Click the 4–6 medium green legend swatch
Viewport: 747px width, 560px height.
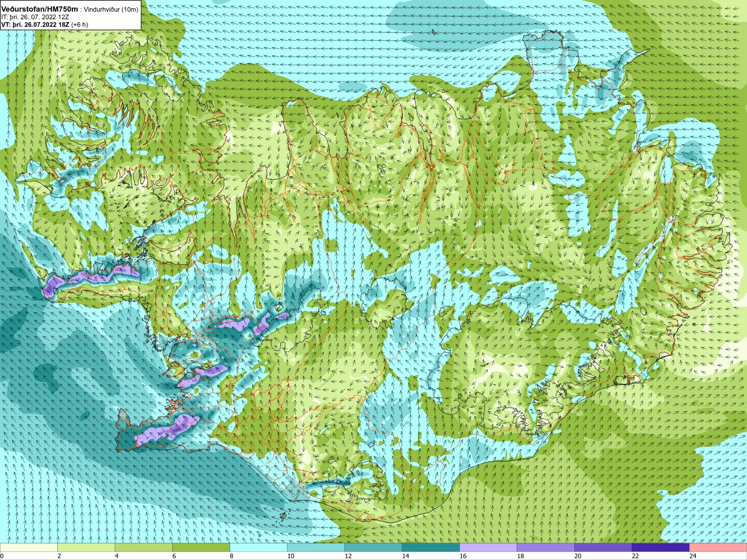pos(144,548)
